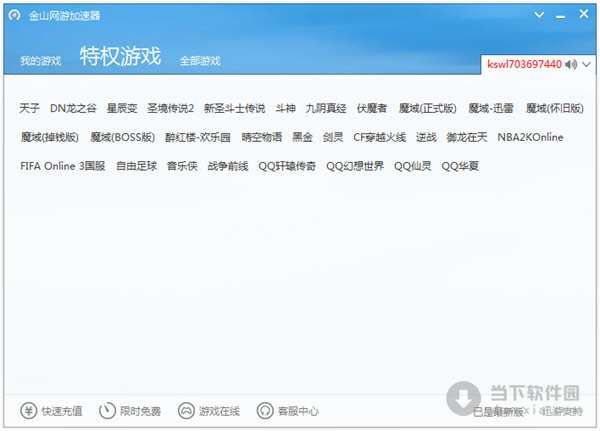Viewport: 600px width, 431px height.
Task: Choose the 晴空物语 game
Action: click(x=262, y=137)
